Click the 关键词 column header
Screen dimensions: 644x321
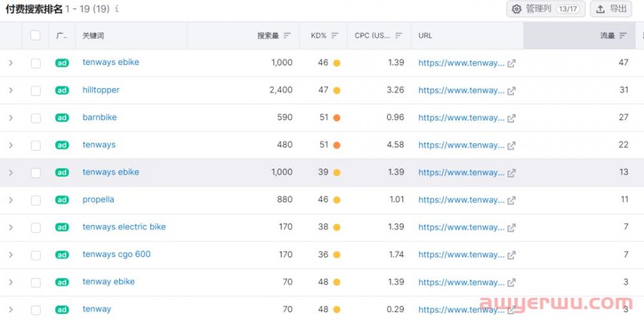(94, 35)
